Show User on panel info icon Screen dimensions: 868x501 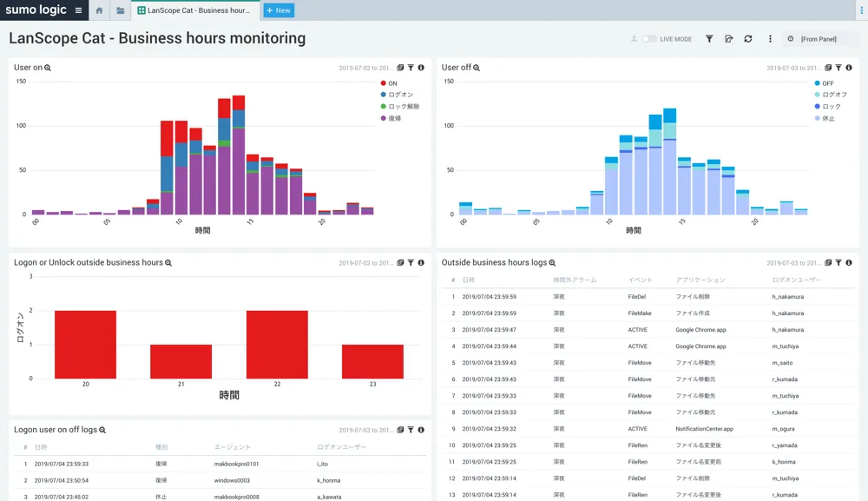tap(421, 68)
